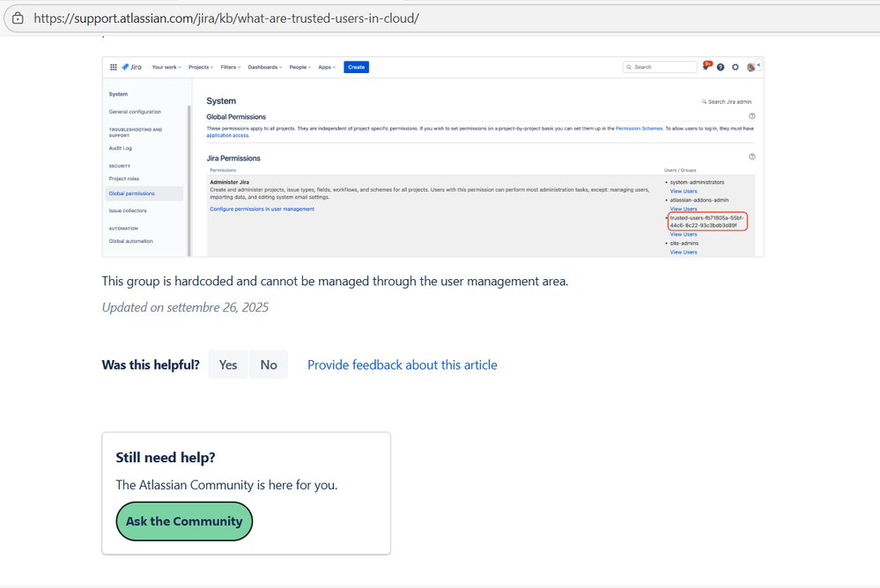The image size is (880, 588).
Task: Click the 'Still need help?' heading
Action: click(166, 458)
